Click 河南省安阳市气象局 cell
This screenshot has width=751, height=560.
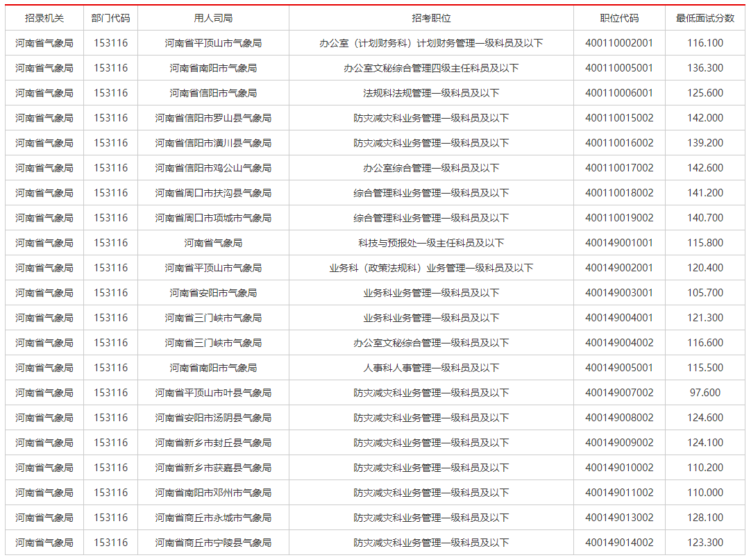coord(213,293)
